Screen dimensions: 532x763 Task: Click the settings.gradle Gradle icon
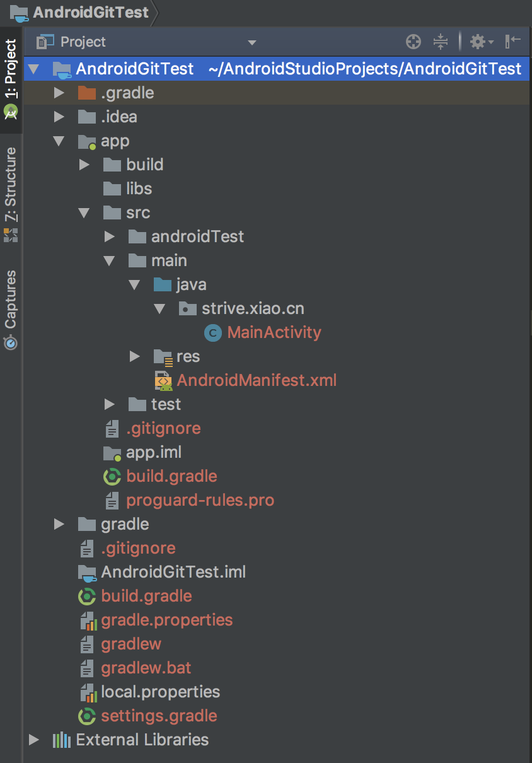[x=86, y=716]
